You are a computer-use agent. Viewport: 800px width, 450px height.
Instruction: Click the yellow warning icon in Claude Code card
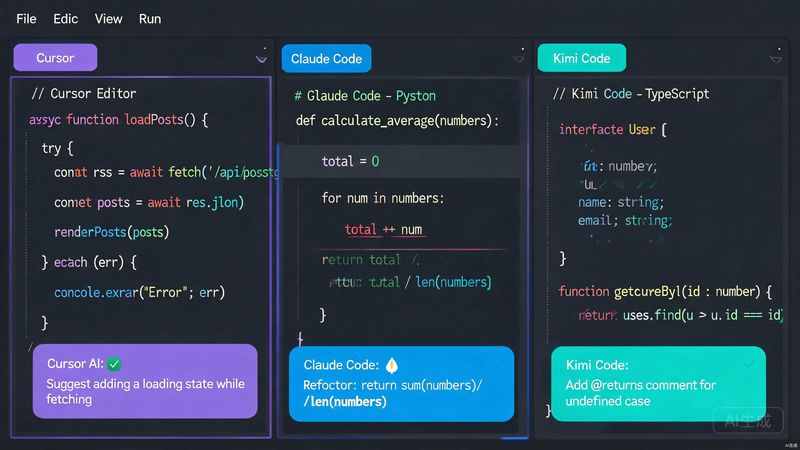392,365
